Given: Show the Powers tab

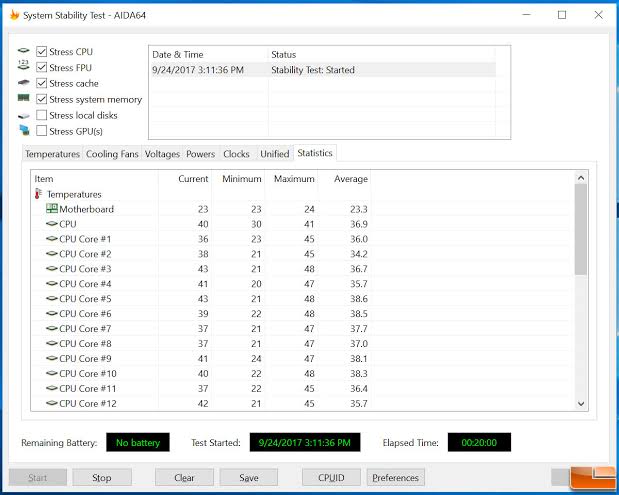Looking at the screenshot, I should 201,154.
